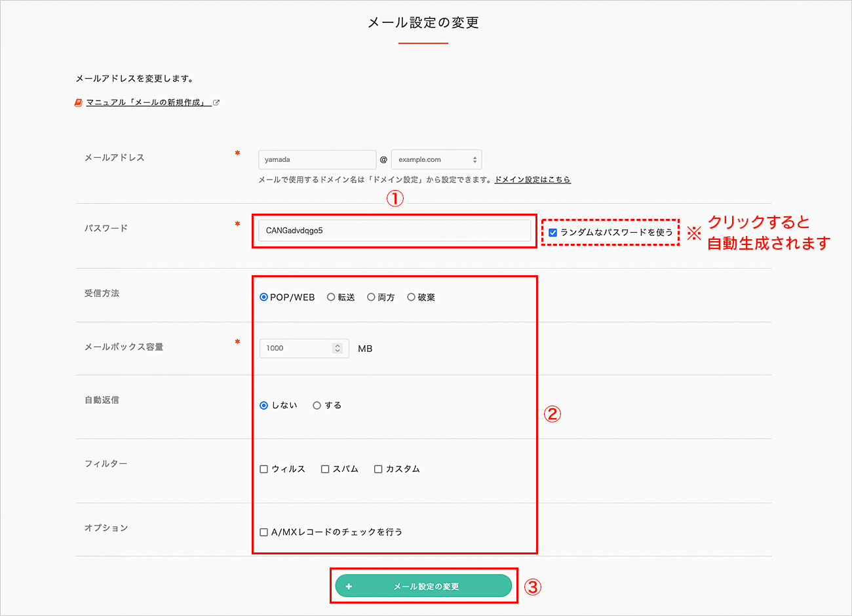Set 自動返信 to する
This screenshot has width=852, height=616.
317,406
